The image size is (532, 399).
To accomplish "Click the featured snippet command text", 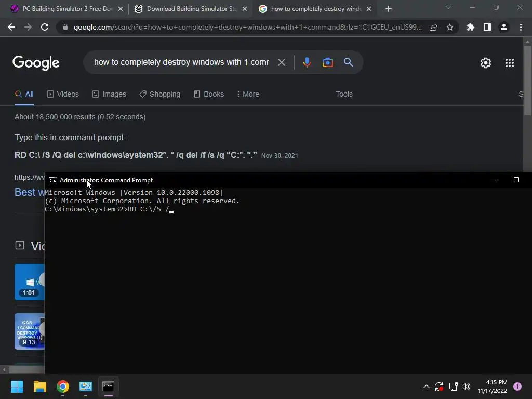I will tap(136, 155).
